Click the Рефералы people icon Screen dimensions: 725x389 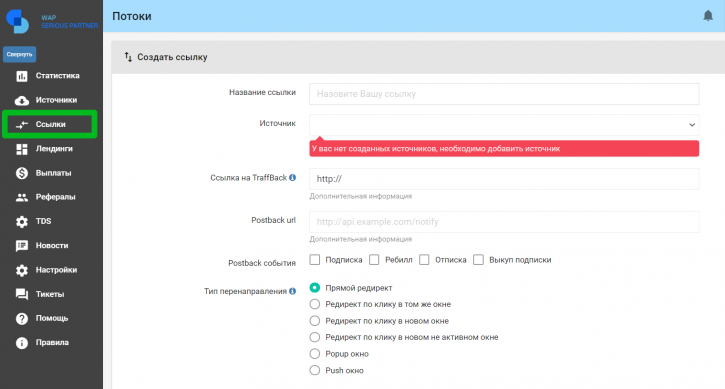point(22,198)
